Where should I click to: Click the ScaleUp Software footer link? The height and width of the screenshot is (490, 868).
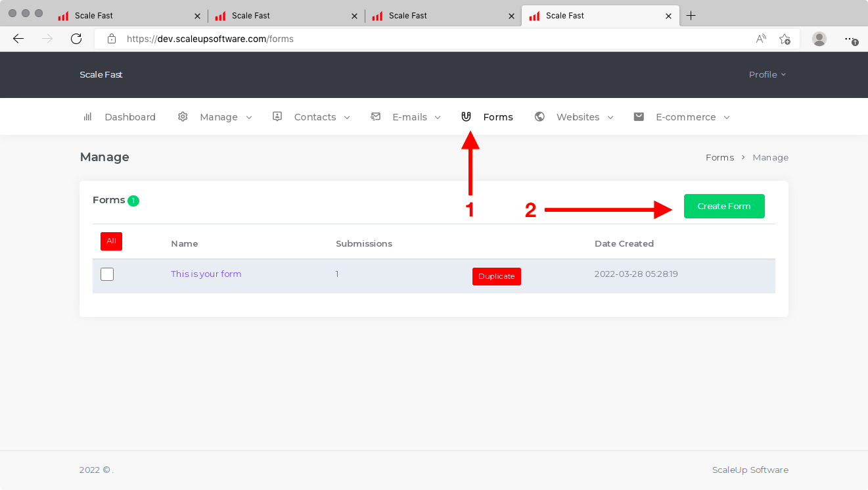tap(750, 470)
